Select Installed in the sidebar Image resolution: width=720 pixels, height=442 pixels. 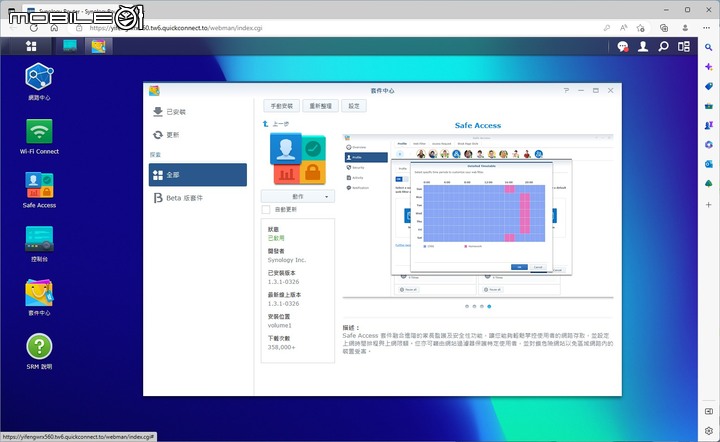coord(198,112)
